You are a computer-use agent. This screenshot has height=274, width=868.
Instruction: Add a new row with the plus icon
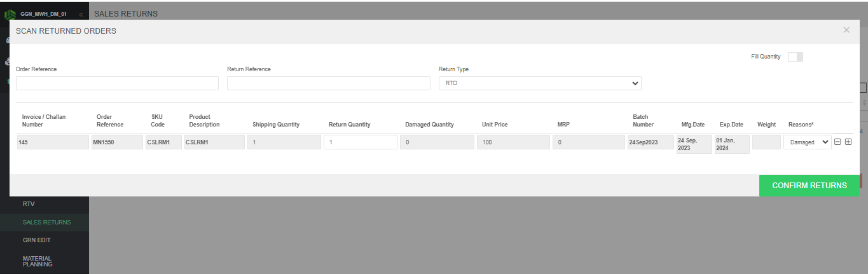(848, 142)
